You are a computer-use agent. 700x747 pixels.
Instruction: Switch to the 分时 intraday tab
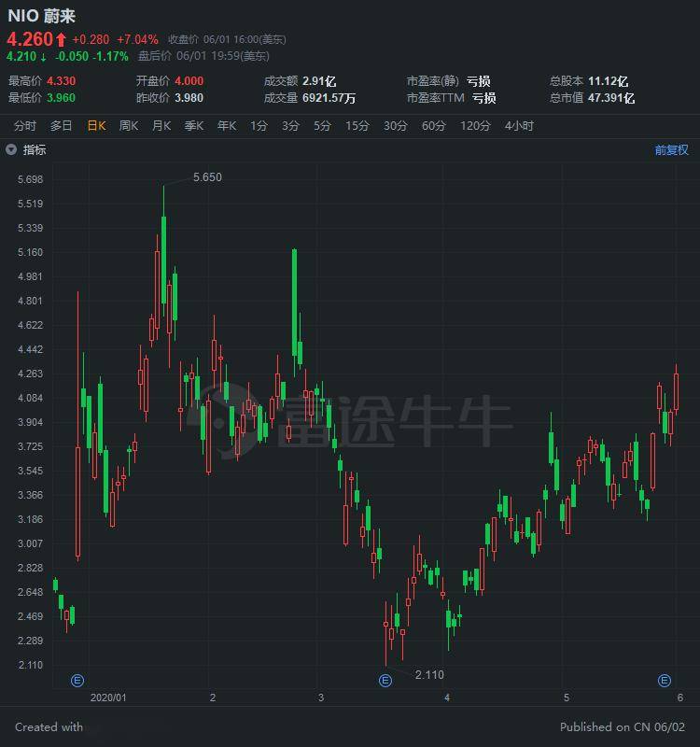point(25,126)
